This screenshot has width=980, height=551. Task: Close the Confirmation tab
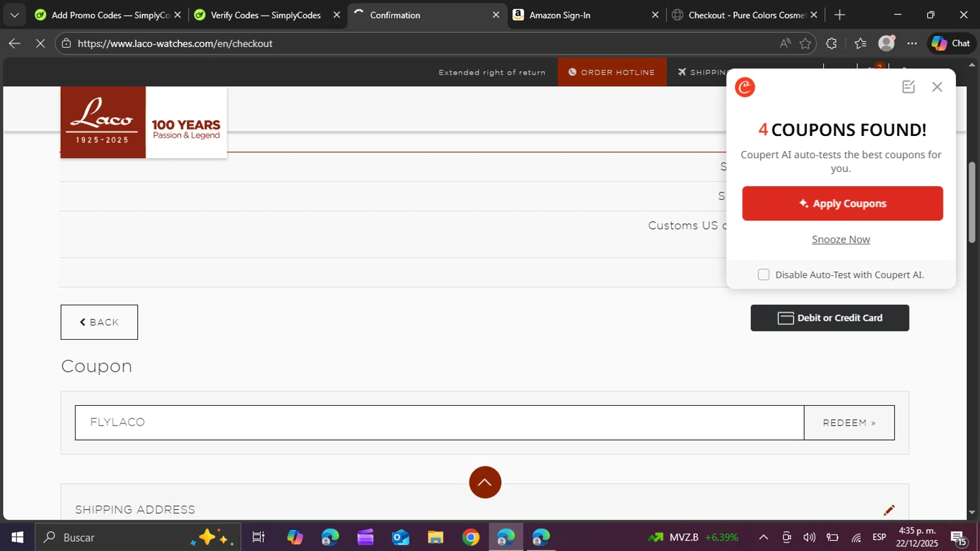(496, 15)
